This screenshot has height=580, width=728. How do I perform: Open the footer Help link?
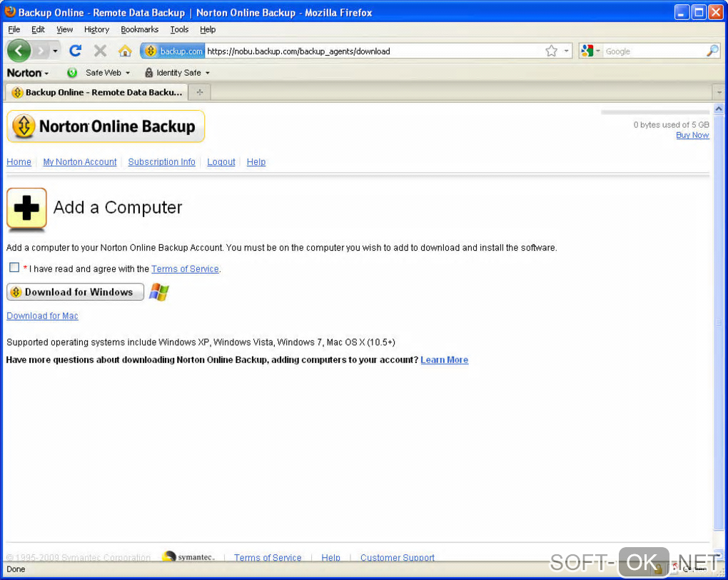click(330, 557)
